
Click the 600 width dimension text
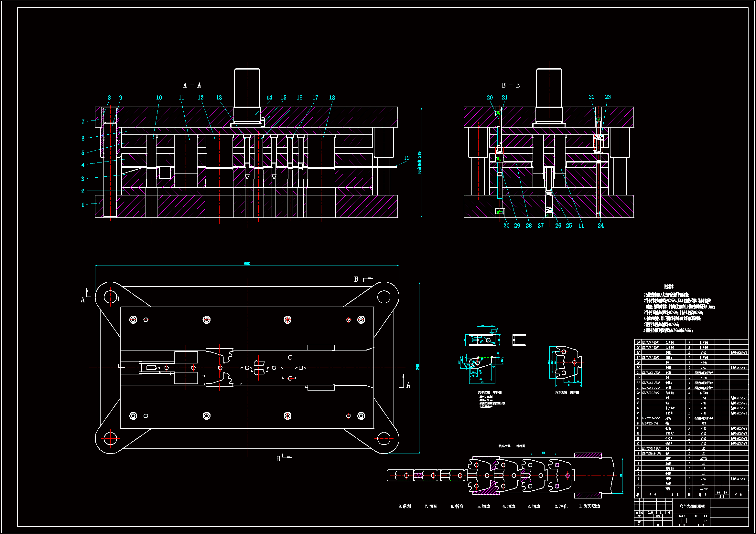coord(247,264)
